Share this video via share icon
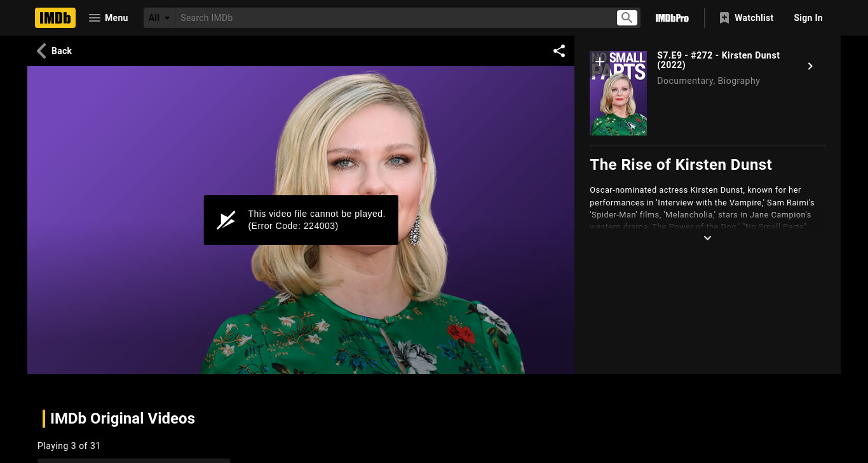Viewport: 868px width, 463px height. pyautogui.click(x=559, y=51)
